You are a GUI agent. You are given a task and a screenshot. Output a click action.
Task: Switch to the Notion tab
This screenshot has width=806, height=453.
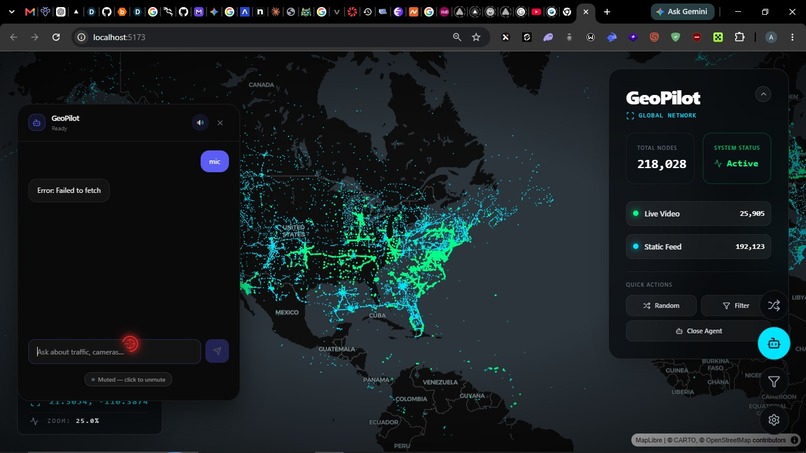tap(260, 11)
